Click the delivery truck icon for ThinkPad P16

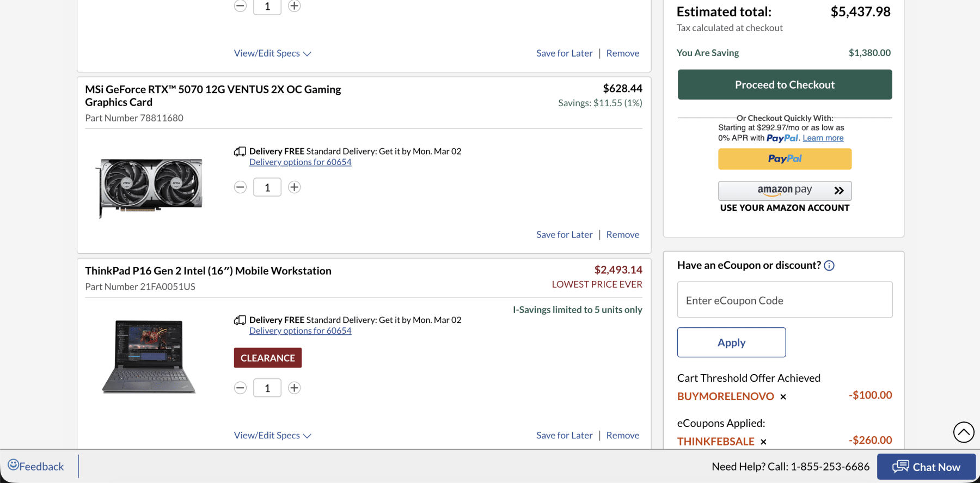coord(240,320)
